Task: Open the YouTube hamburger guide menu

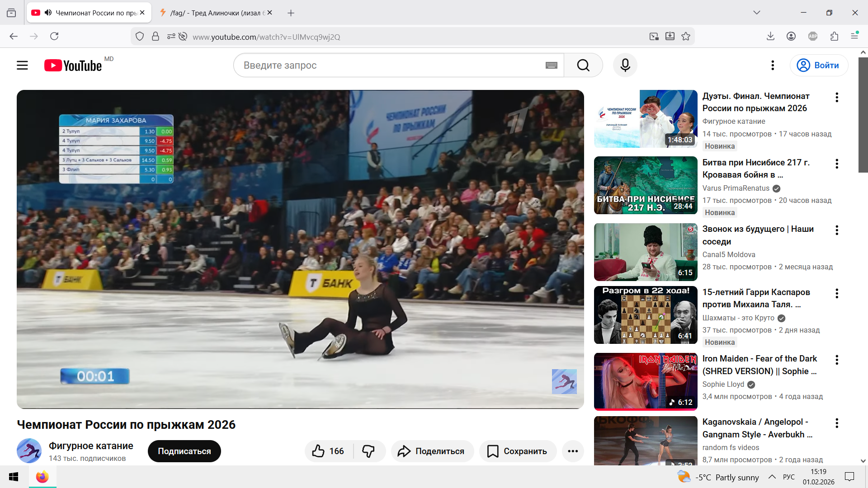Action: 22,66
